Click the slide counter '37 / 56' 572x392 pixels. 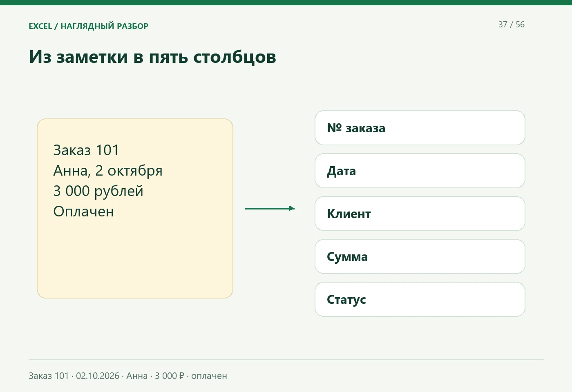tap(511, 24)
